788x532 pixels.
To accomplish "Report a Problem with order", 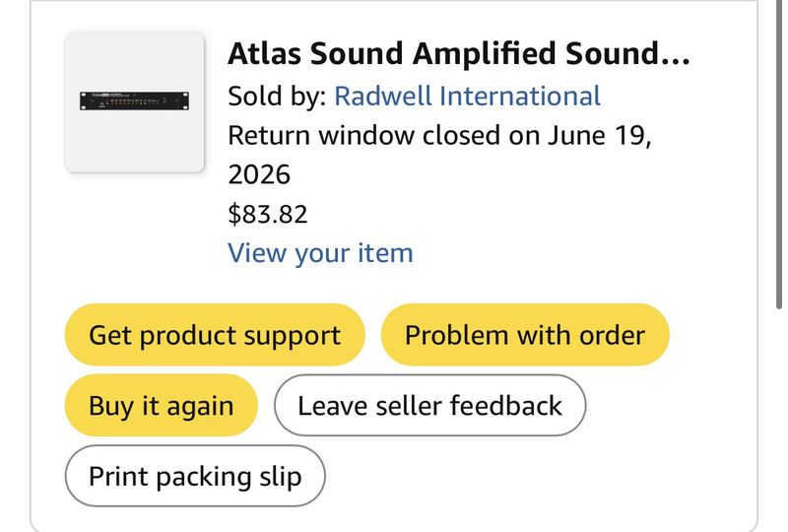I will pos(525,335).
